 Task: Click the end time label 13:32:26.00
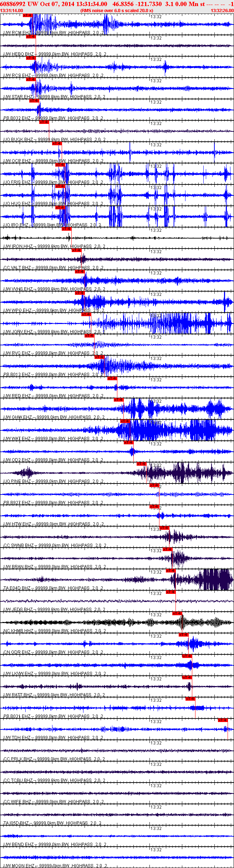pyautogui.click(x=222, y=11)
